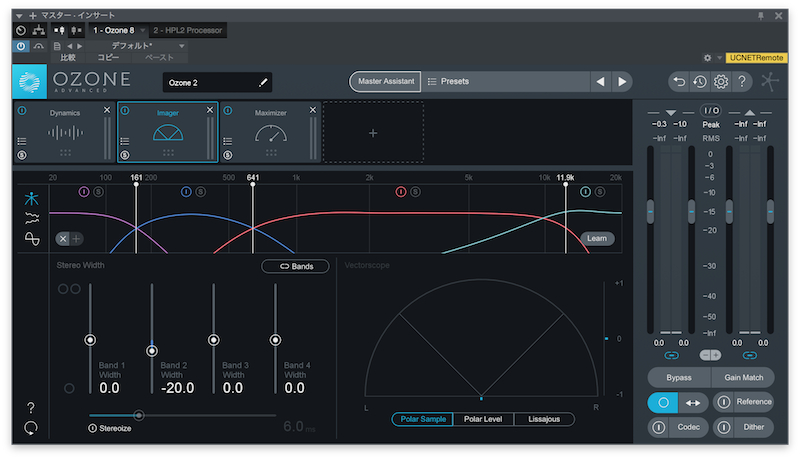This screenshot has width=800, height=459.
Task: Enable the Stereoize power toggle
Action: [x=92, y=428]
